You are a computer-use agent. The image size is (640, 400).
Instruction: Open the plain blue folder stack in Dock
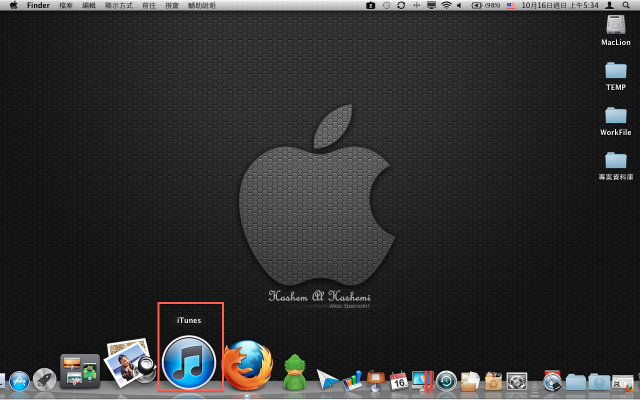click(x=576, y=382)
